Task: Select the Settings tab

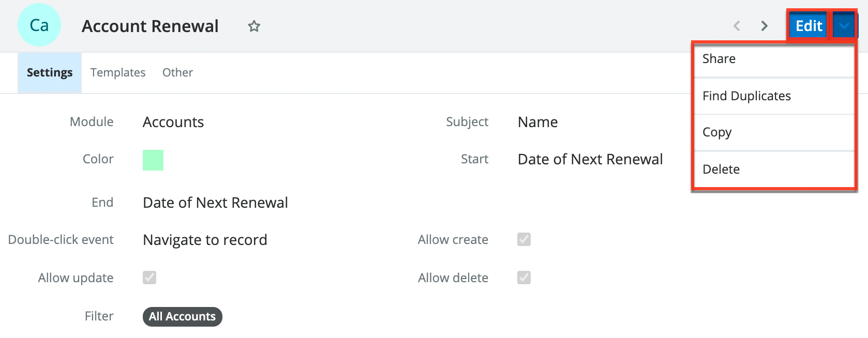Action: click(x=49, y=72)
